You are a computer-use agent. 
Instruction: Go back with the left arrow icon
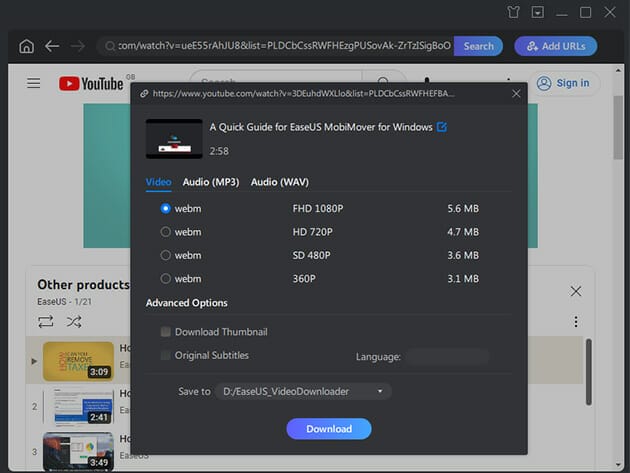(52, 46)
